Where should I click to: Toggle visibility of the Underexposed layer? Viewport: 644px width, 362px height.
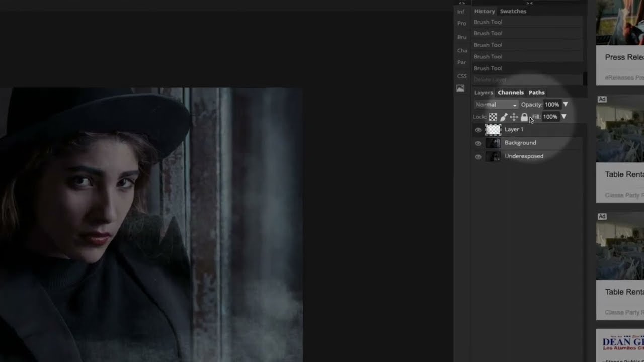coord(478,157)
